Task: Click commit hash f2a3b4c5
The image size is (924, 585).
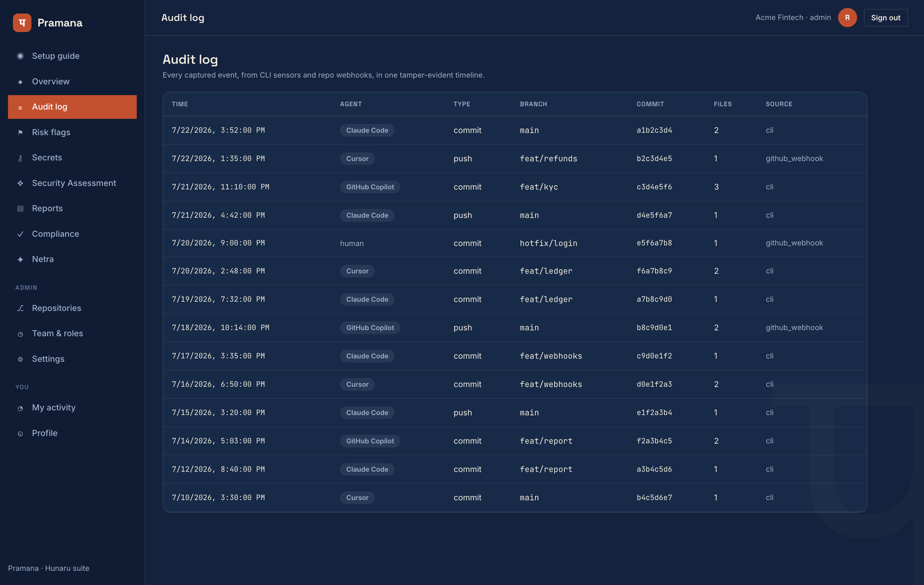Action: [x=654, y=441]
